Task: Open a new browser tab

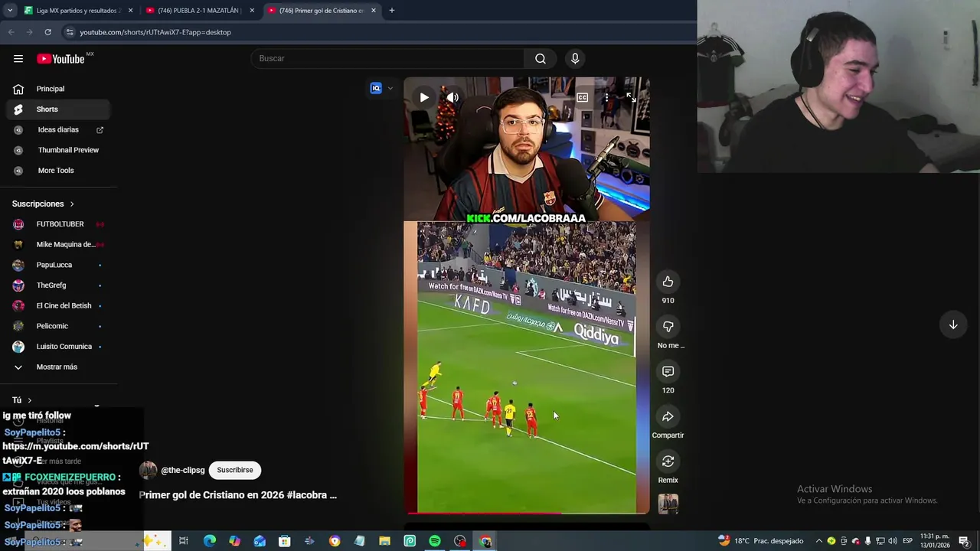Action: click(392, 11)
